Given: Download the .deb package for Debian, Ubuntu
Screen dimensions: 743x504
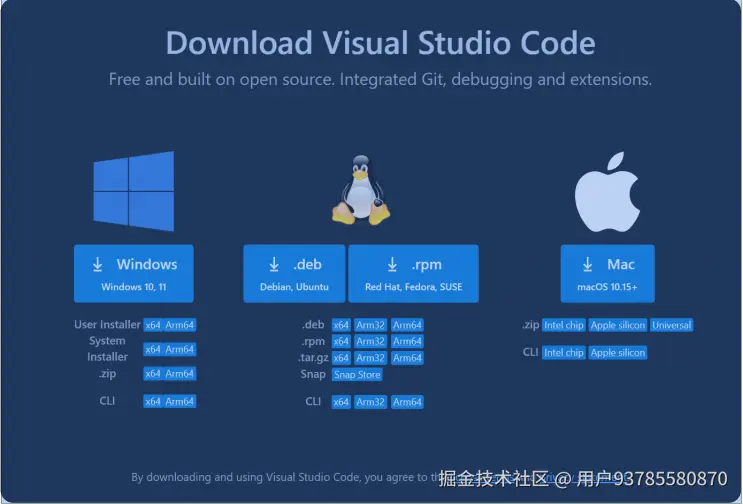Looking at the screenshot, I should point(294,273).
